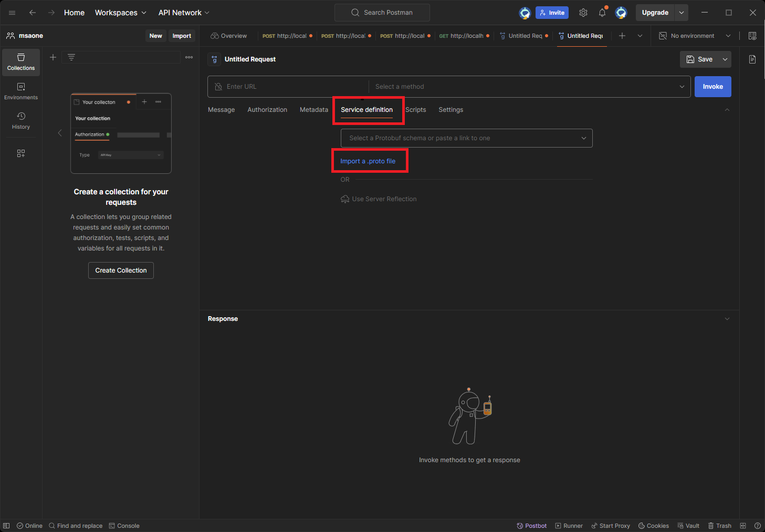Open Vault in the status bar
Viewport: 765px width, 532px height.
pyautogui.click(x=688, y=526)
